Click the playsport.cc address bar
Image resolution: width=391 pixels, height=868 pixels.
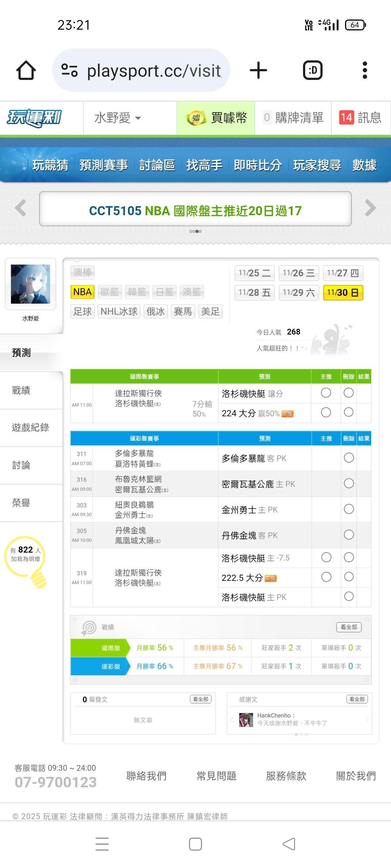[141, 70]
